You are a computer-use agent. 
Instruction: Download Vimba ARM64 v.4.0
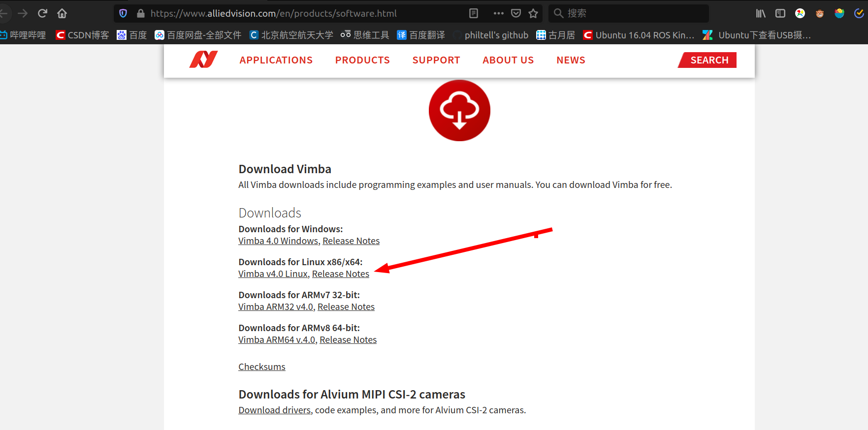tap(277, 340)
